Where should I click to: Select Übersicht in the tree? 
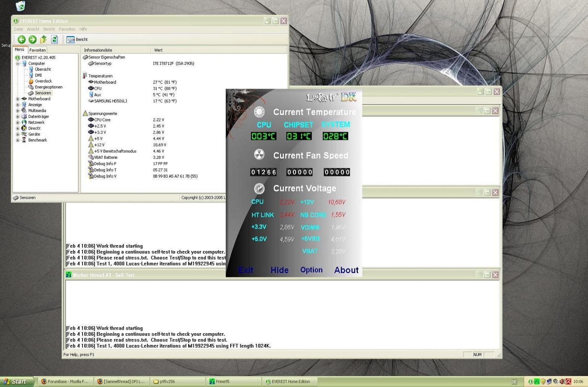pos(43,70)
